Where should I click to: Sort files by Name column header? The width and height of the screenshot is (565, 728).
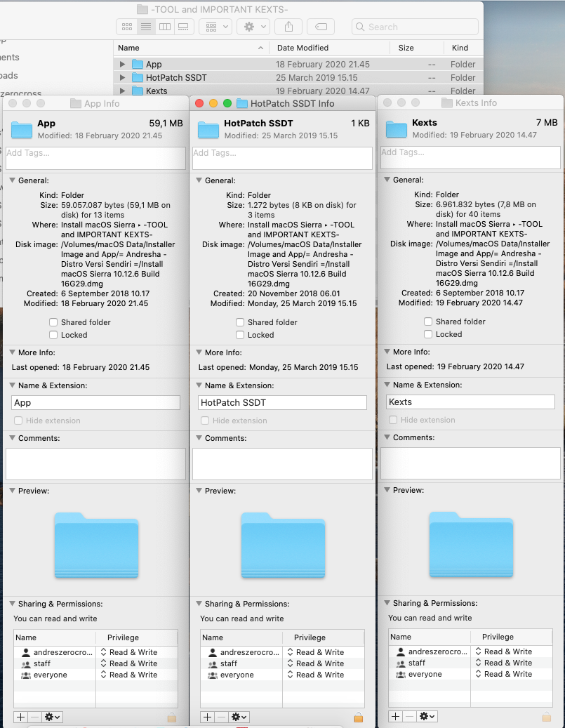190,48
